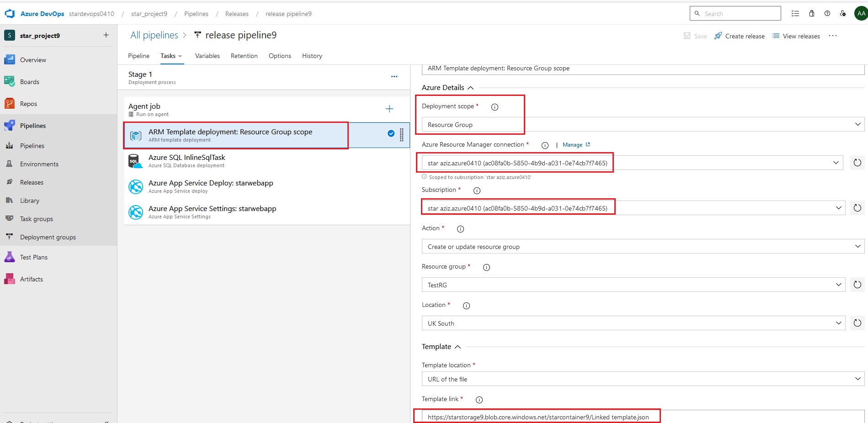The height and width of the screenshot is (423, 868).
Task: Click the Save button
Action: tap(695, 36)
